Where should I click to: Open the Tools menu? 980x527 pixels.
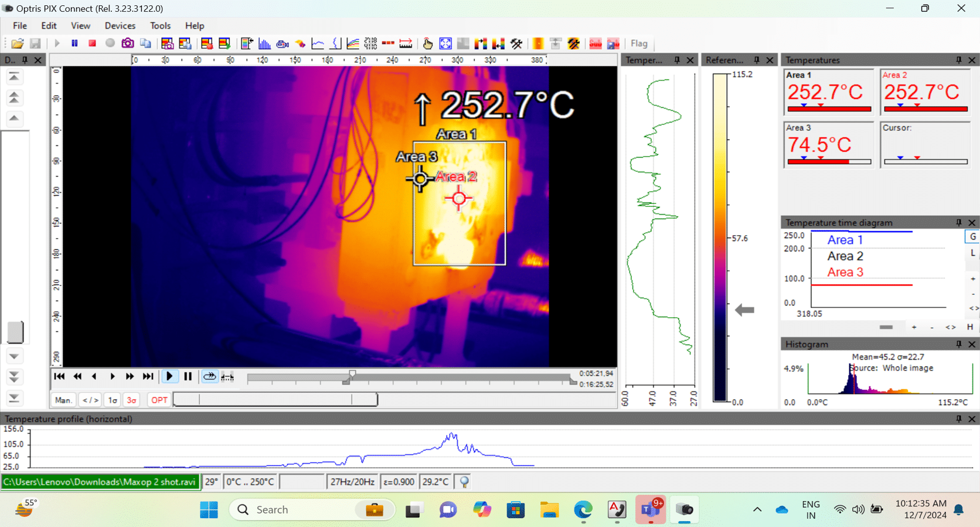pos(160,26)
